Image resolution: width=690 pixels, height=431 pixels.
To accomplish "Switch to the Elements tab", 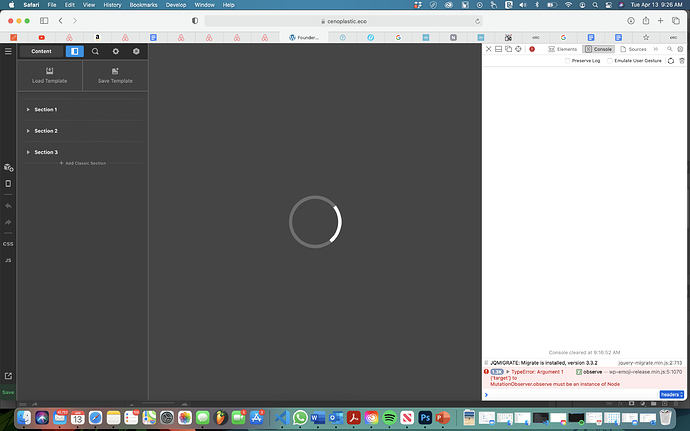I will click(x=562, y=49).
